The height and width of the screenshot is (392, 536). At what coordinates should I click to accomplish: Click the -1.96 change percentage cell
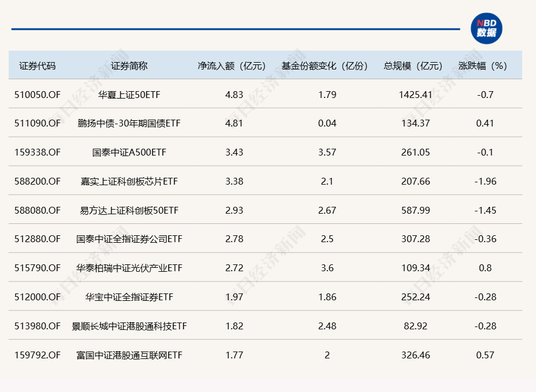point(486,182)
